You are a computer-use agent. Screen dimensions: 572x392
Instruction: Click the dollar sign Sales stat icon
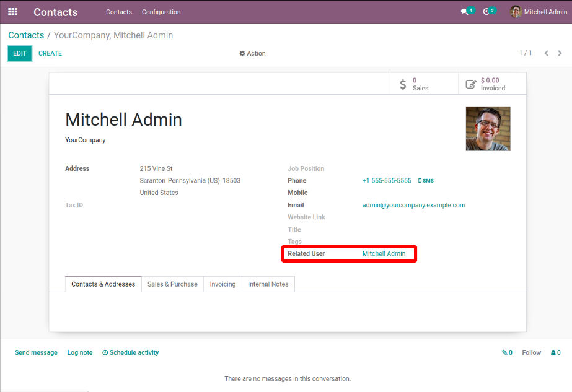pos(403,84)
